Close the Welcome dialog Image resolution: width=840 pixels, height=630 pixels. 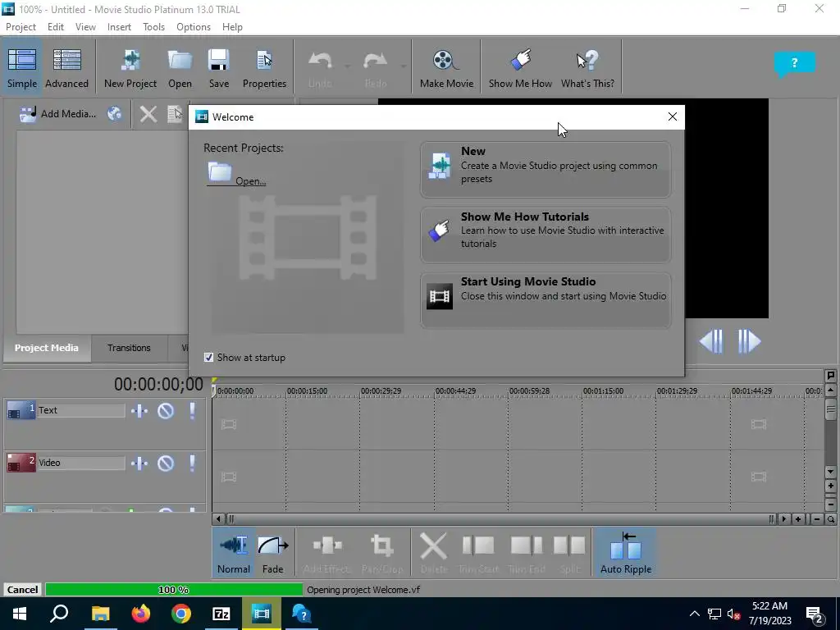(x=673, y=116)
